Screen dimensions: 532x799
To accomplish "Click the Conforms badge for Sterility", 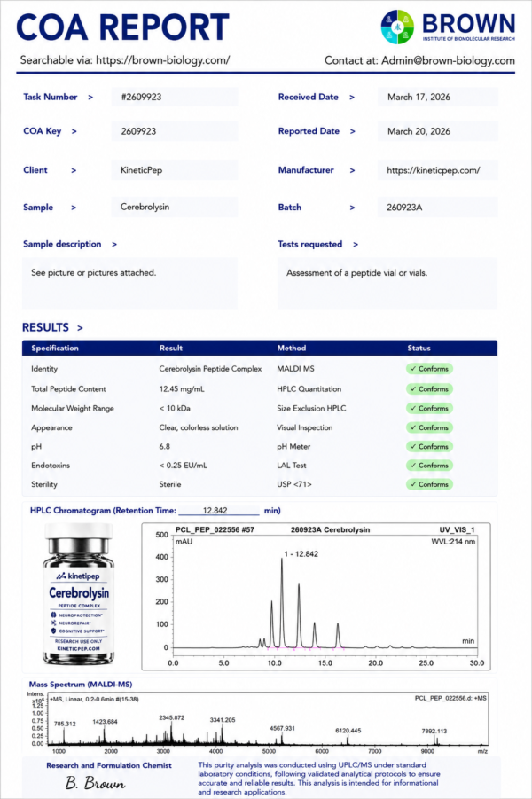I will point(429,484).
